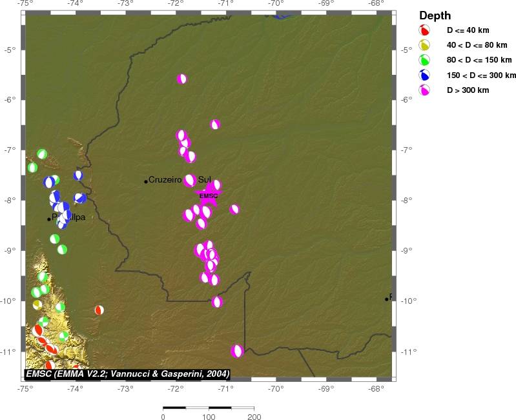This screenshot has height=420, width=516.
Task: Click the yellow 40–80 km legend icon
Action: point(425,45)
